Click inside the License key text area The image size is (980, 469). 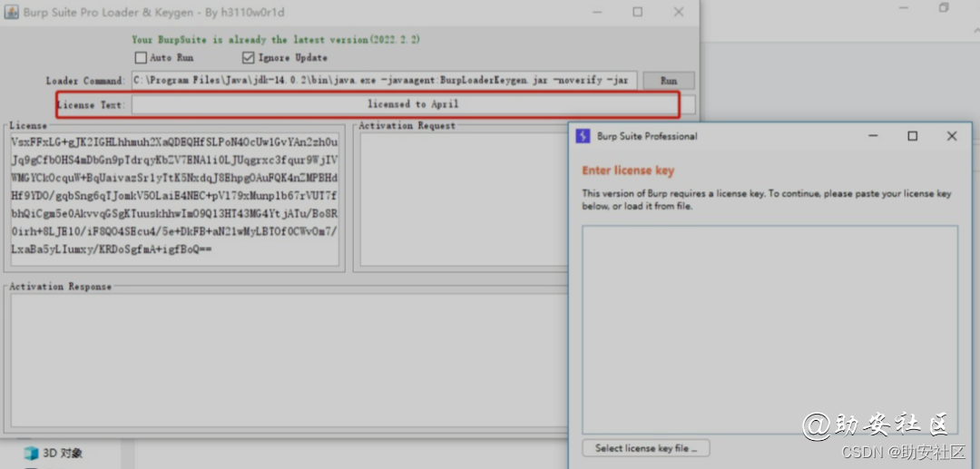click(x=174, y=199)
